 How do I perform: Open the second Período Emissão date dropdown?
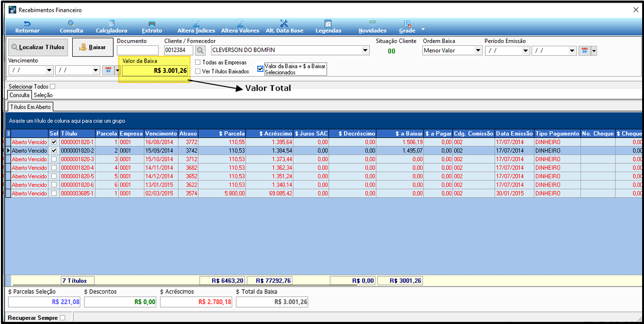click(572, 50)
